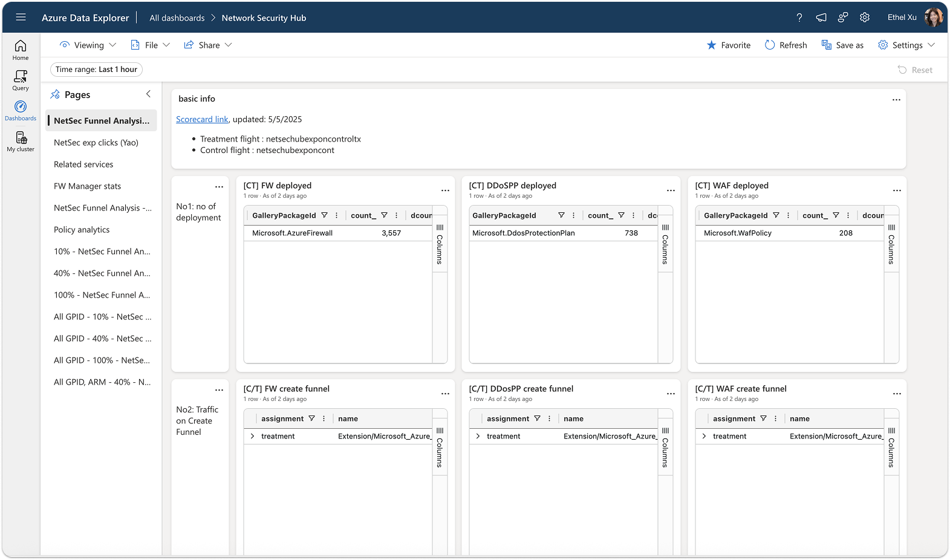Open more options for [C/T] WAF create funnel tile
This screenshot has height=560, width=950.
[x=897, y=394]
